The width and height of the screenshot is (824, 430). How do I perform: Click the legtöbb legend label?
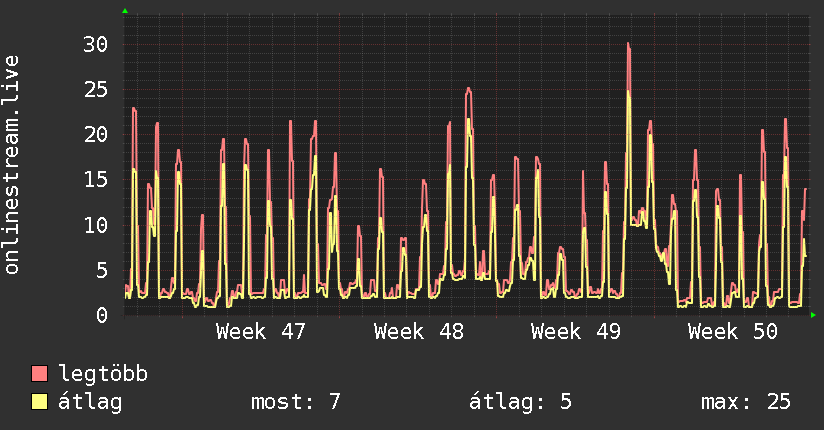point(103,373)
